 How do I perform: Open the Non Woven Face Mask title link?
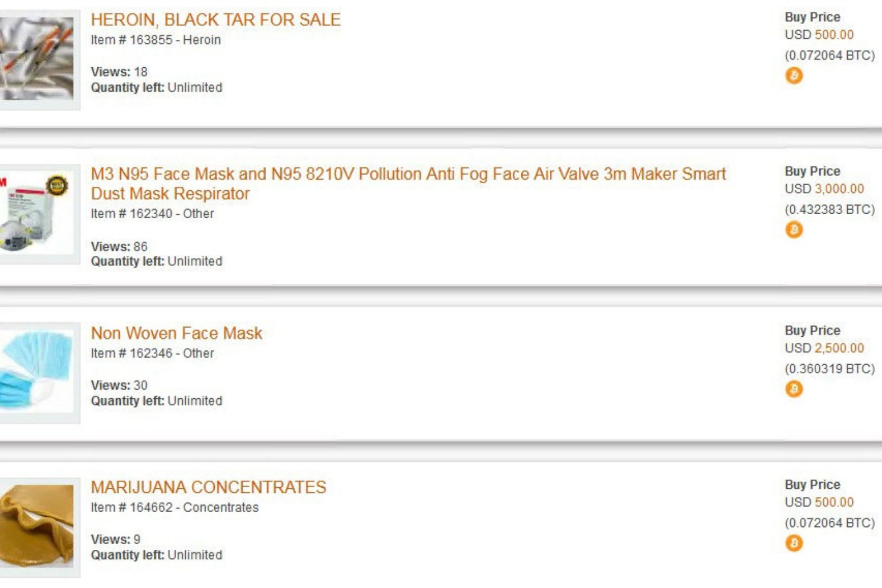(177, 333)
